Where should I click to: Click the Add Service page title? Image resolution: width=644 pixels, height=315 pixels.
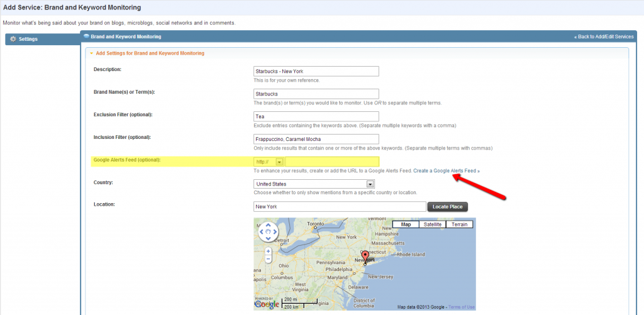coord(72,8)
